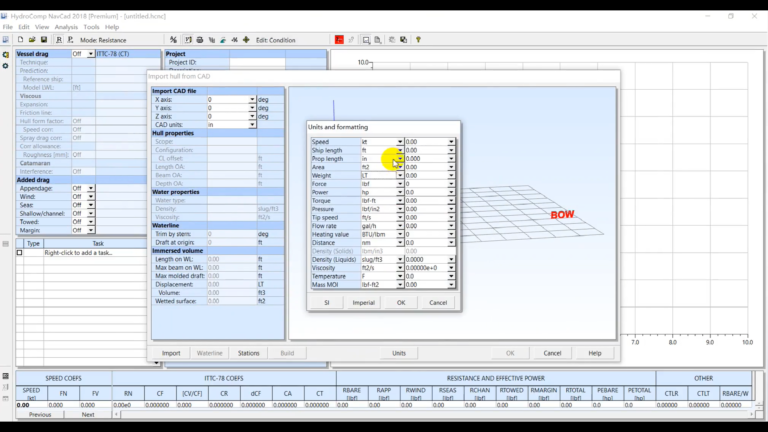Click the three vertical bars edit toolbar icon

212,40
